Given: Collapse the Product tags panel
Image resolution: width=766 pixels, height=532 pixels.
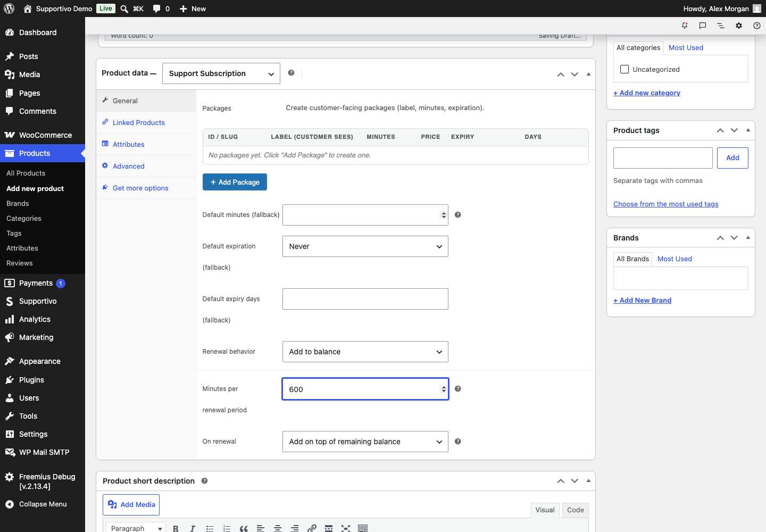Looking at the screenshot, I should tap(748, 130).
